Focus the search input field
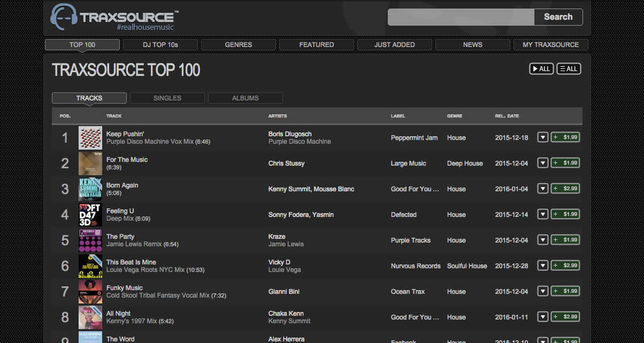Image resolution: width=644 pixels, height=343 pixels. point(461,17)
